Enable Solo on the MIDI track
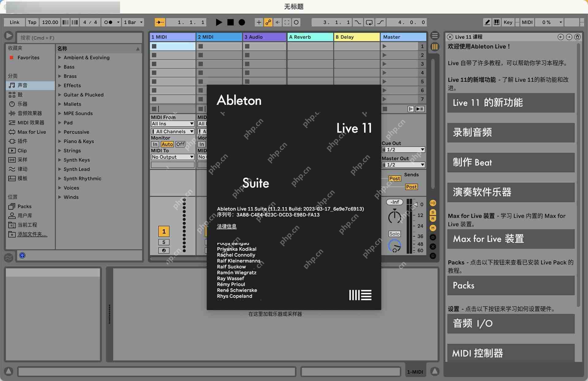The height and width of the screenshot is (381, 588). click(x=164, y=242)
